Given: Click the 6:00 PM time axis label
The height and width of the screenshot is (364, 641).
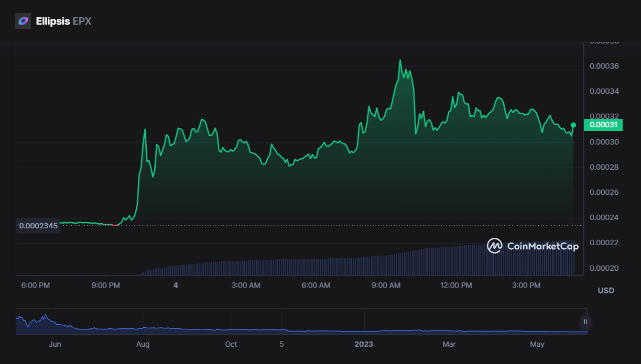Looking at the screenshot, I should (36, 285).
